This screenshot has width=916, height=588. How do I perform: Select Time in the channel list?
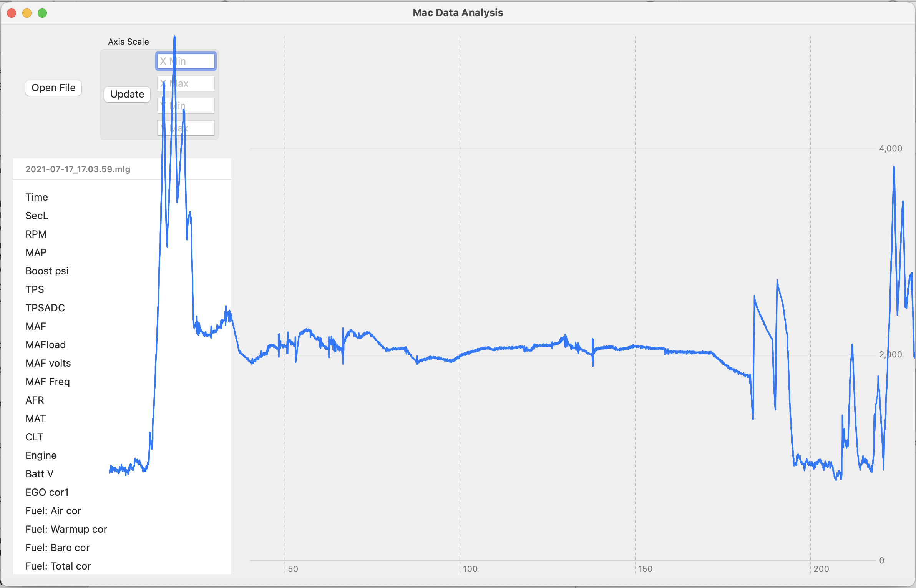click(122, 197)
